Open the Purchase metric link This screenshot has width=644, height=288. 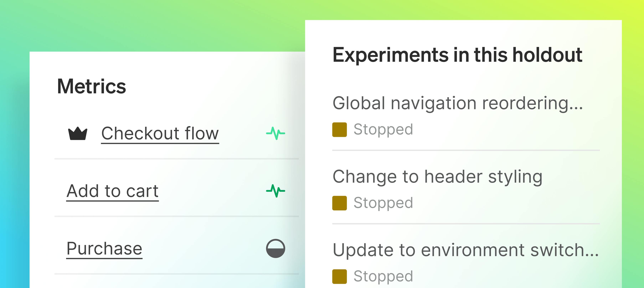[x=104, y=249]
